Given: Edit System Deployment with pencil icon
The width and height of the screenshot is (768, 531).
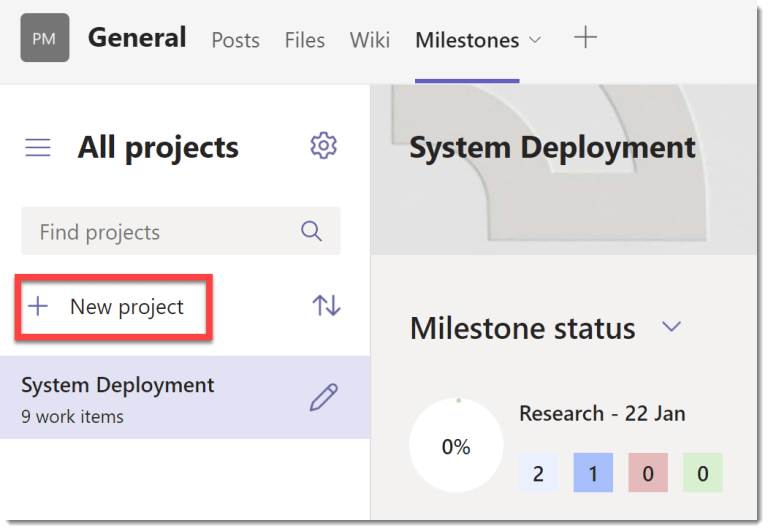Looking at the screenshot, I should [x=323, y=398].
